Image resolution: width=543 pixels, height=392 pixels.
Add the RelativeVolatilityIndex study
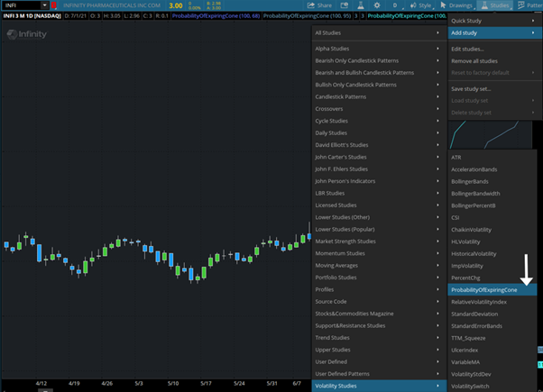pos(492,302)
